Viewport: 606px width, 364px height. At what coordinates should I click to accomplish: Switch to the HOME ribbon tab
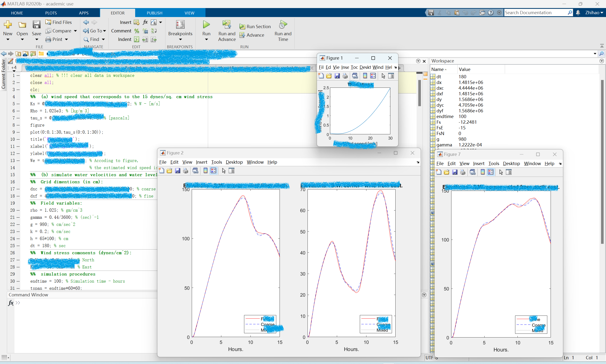pyautogui.click(x=17, y=13)
